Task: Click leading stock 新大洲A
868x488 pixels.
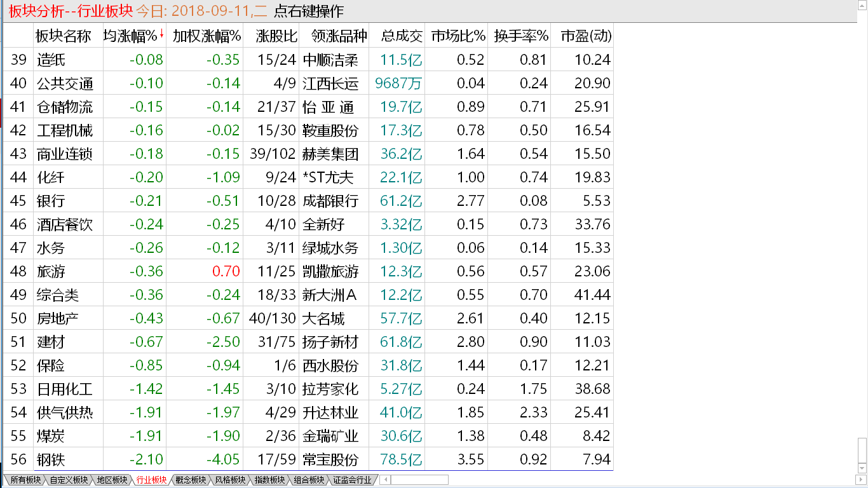Action: 330,295
